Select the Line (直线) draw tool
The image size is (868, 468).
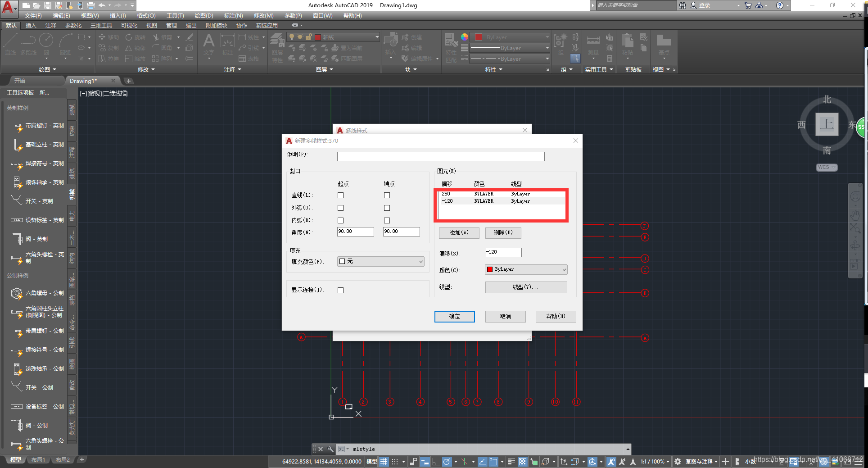[x=10, y=43]
